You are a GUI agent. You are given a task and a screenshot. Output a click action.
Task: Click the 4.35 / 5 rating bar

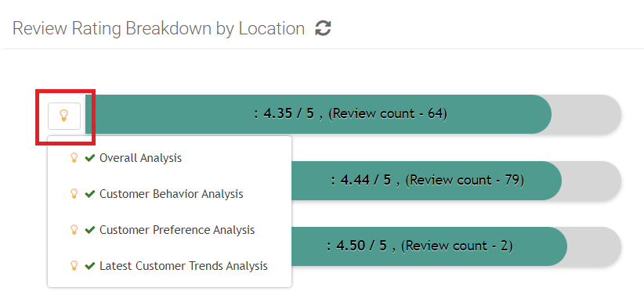point(353,114)
